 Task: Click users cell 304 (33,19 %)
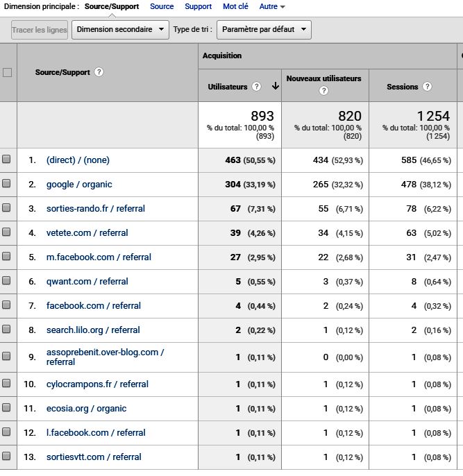[250, 185]
